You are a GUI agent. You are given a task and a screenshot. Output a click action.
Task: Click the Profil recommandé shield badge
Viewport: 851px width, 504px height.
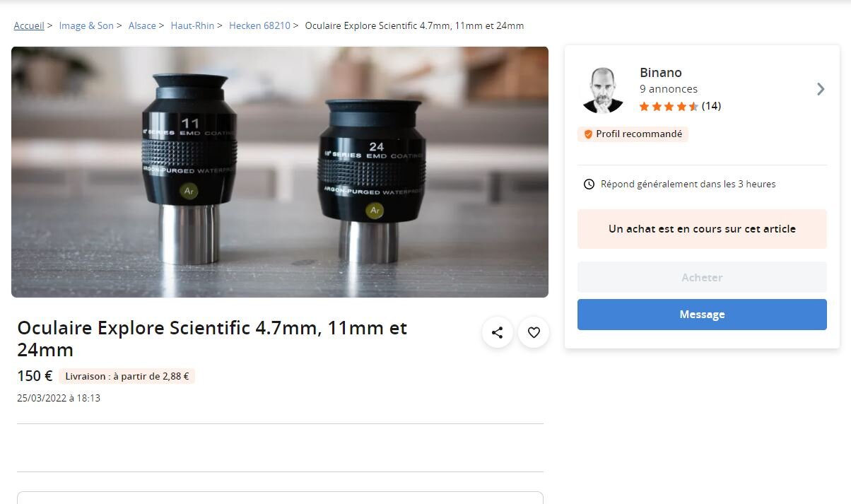tap(588, 134)
